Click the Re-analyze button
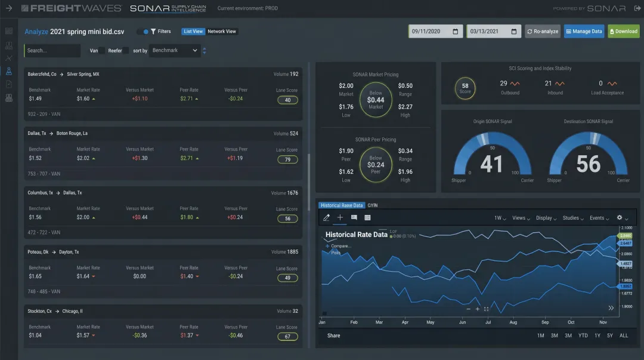This screenshot has height=360, width=644. pyautogui.click(x=543, y=31)
